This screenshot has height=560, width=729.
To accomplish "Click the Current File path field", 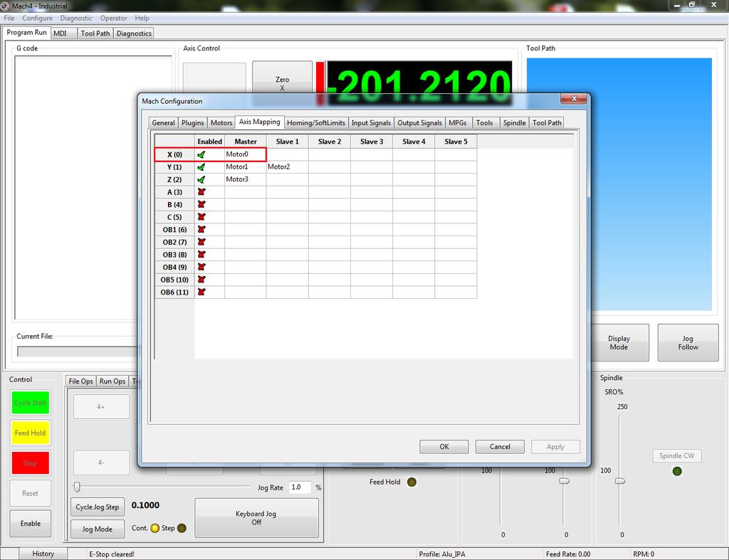I will pyautogui.click(x=77, y=352).
